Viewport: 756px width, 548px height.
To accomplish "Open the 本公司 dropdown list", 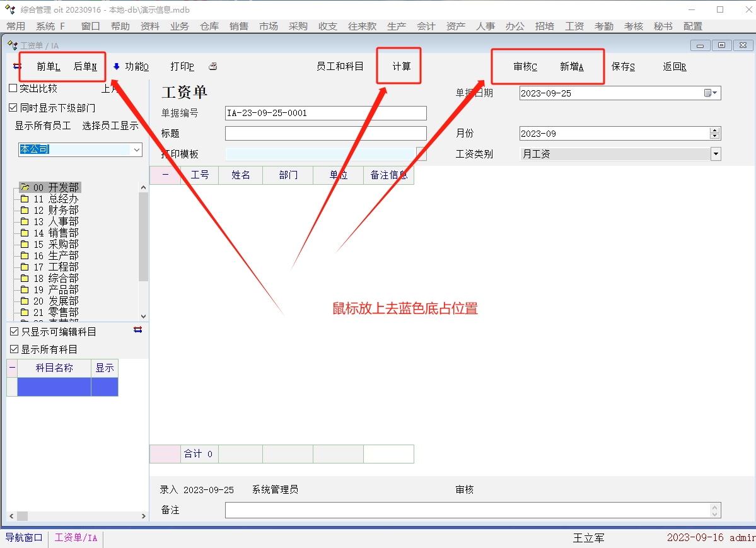I will (136, 149).
